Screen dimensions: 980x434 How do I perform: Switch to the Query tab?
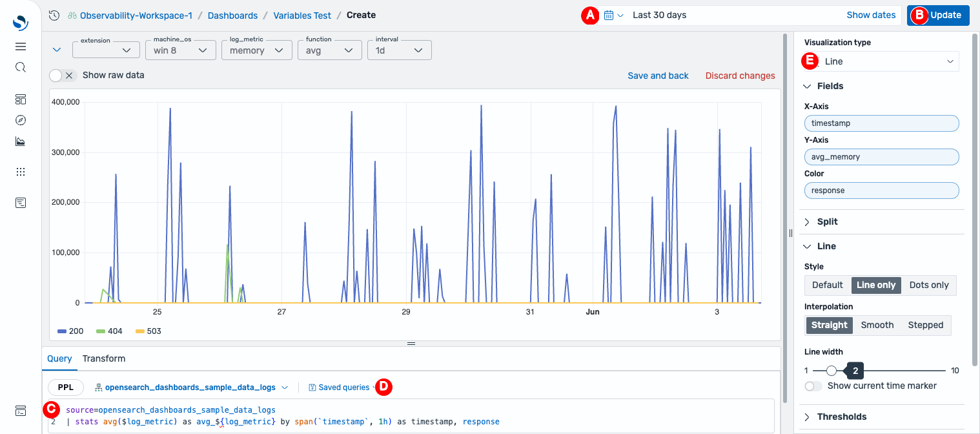(60, 358)
